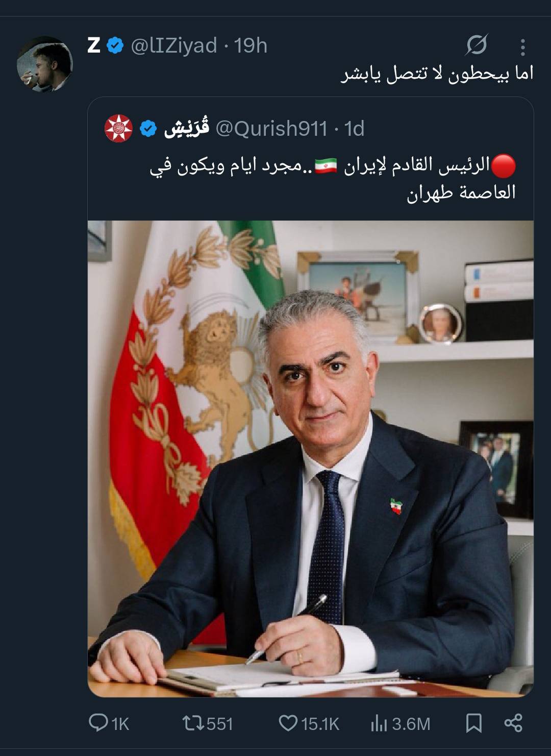This screenshot has height=756, width=551.
Task: Open the Grok slashed-circle icon
Action: (477, 45)
